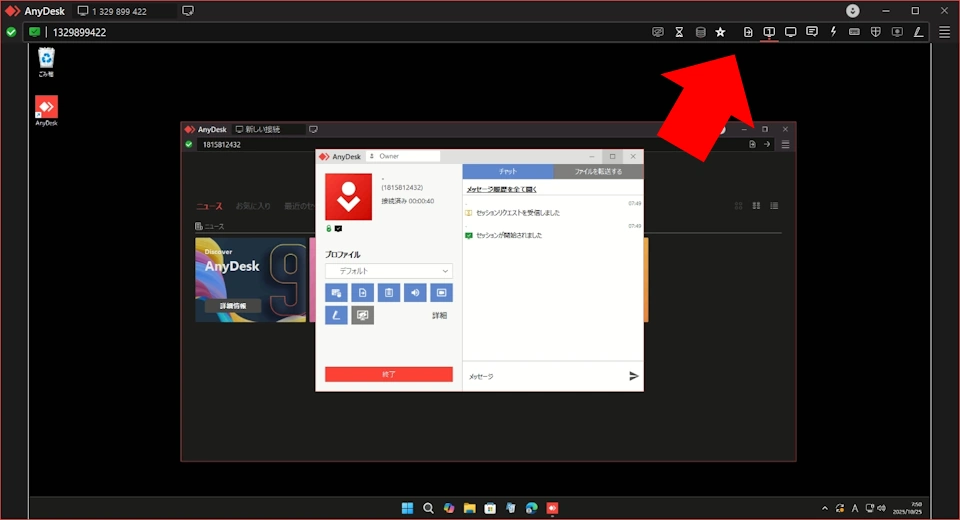Switch inner AnyDesk to medium tile view

coord(756,206)
